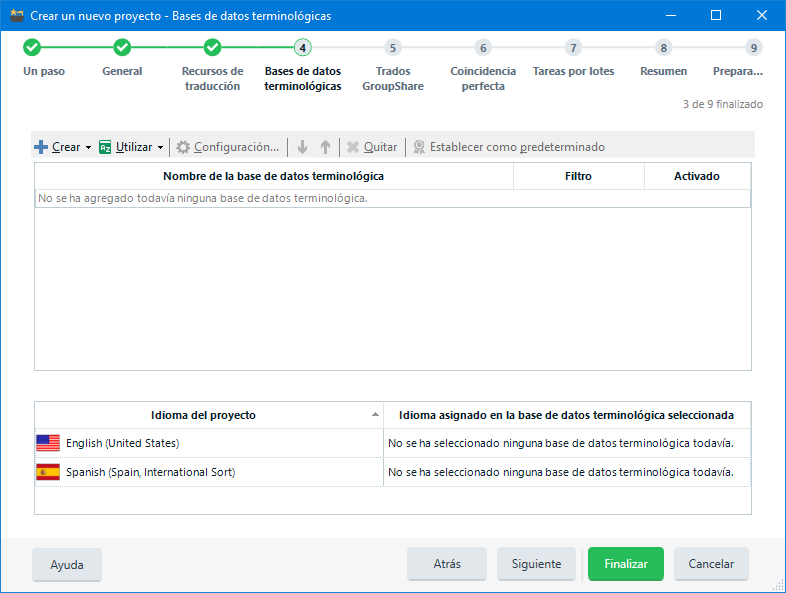Viewport: 786px width, 593px height.
Task: Go to Recursos de traducción step checkmark
Action: pos(213,48)
